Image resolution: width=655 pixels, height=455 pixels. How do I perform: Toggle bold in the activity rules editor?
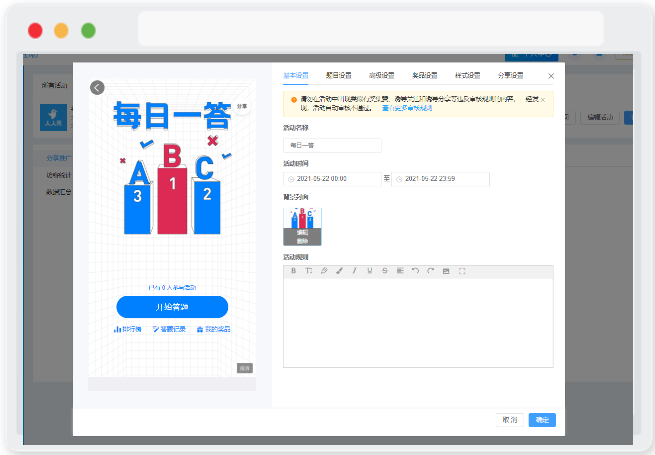pos(294,271)
